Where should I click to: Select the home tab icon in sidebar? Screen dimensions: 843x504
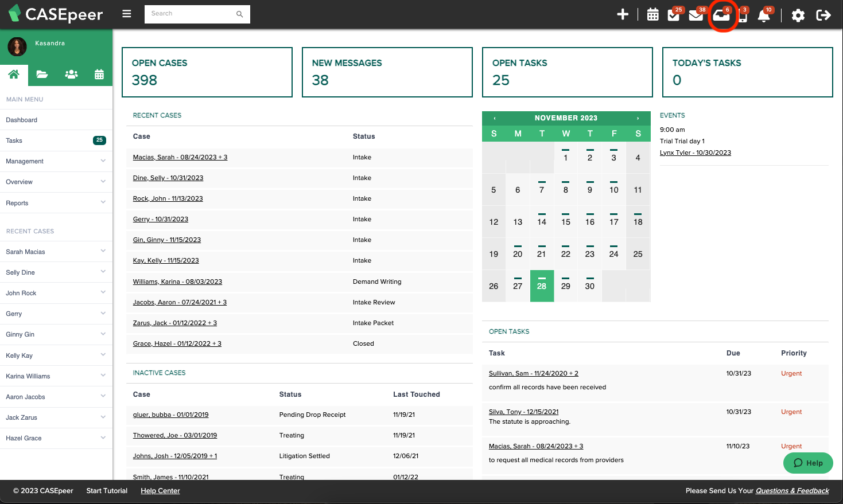14,74
